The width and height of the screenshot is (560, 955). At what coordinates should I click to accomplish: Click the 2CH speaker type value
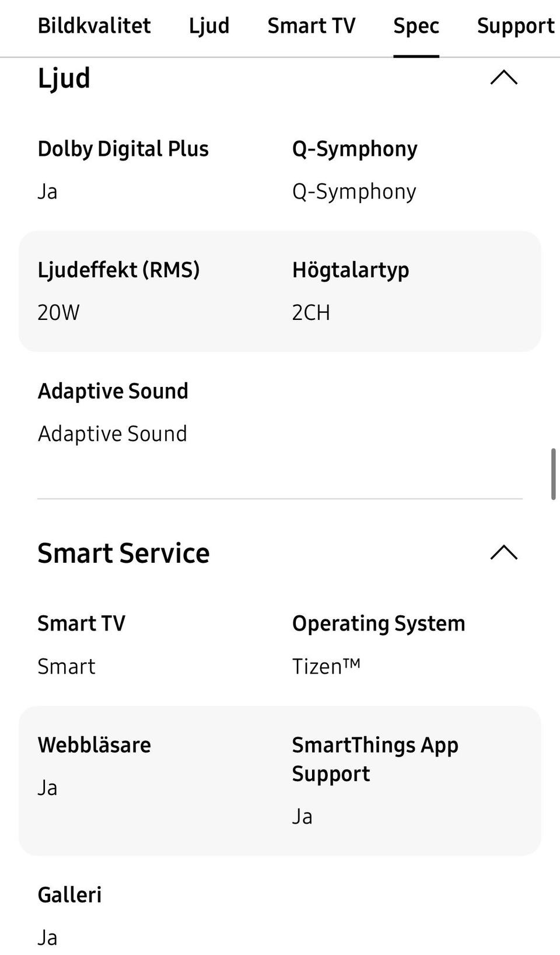[311, 312]
